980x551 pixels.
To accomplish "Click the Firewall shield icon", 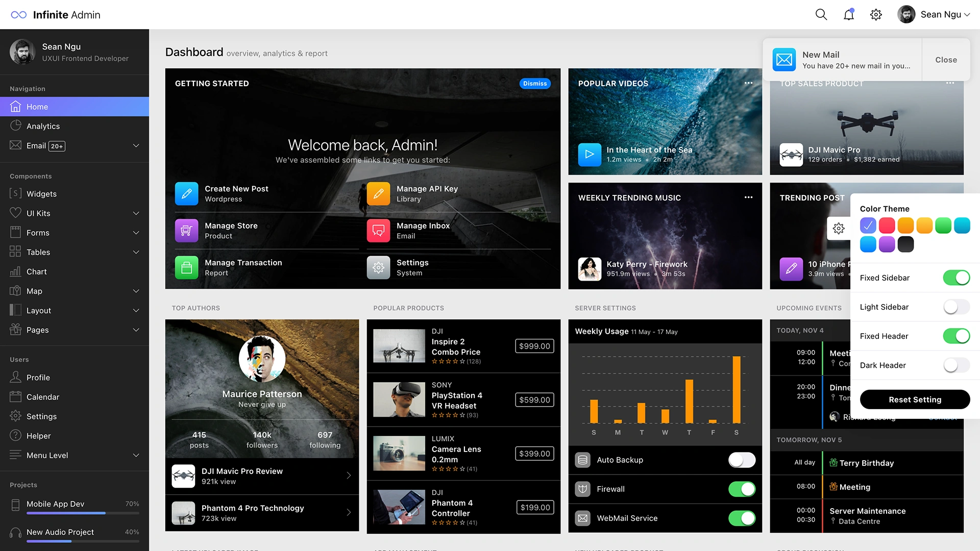I will click(x=582, y=489).
